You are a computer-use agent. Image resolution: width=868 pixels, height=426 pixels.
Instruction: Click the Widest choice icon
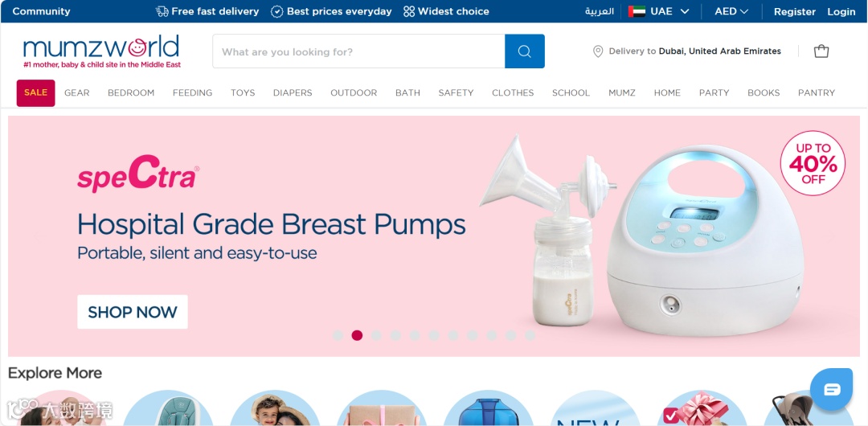coord(409,11)
